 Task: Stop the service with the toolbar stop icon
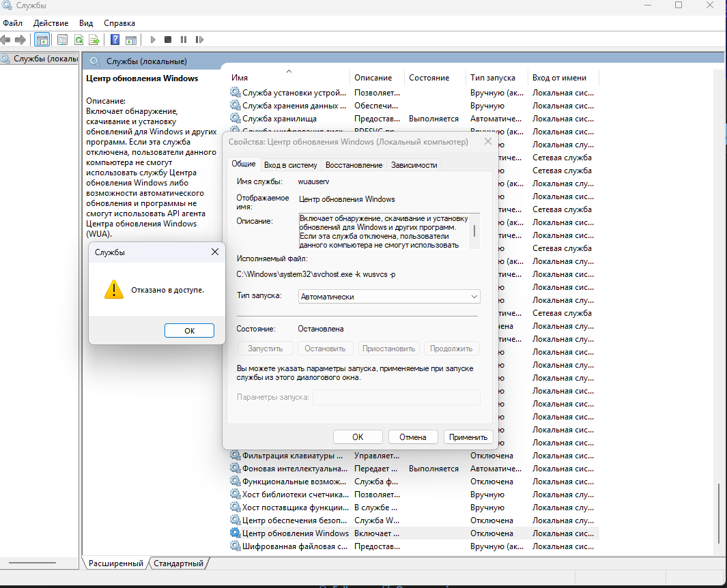pyautogui.click(x=168, y=40)
